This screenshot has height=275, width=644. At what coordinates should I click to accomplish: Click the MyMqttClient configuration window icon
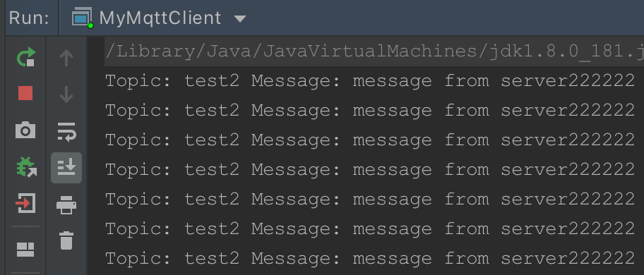tap(83, 18)
